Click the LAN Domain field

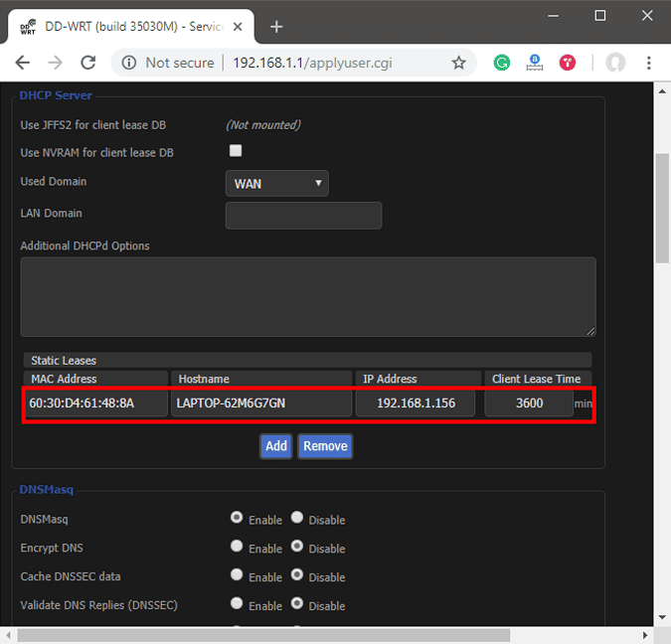[x=303, y=216]
